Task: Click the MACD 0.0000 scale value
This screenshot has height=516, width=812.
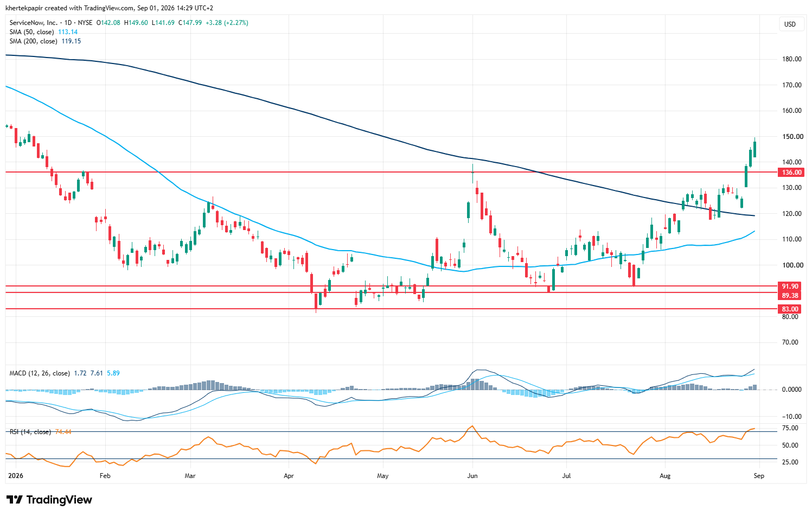Action: pyautogui.click(x=792, y=390)
